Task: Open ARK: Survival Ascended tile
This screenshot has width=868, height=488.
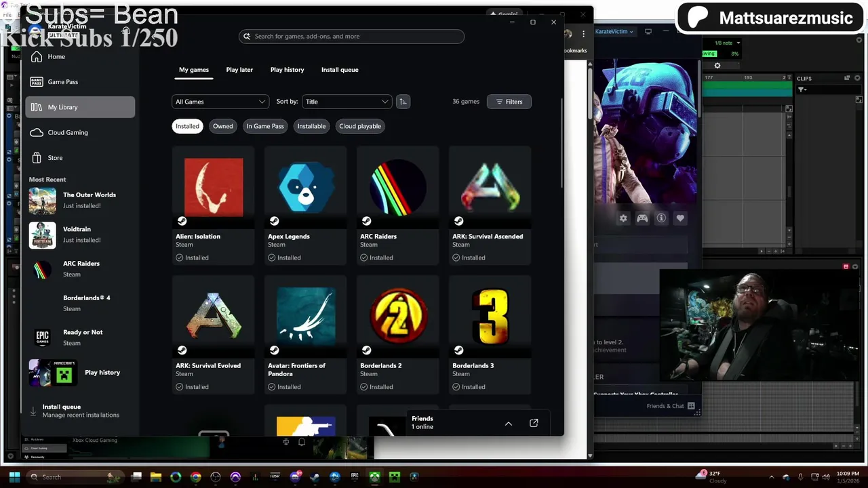Action: pos(490,205)
